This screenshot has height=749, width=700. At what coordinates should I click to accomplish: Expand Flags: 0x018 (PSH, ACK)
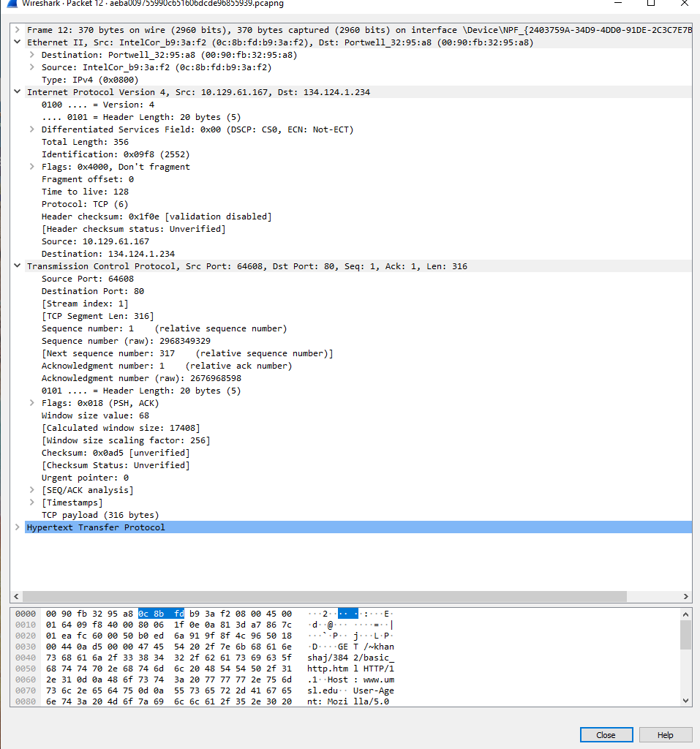pos(30,402)
